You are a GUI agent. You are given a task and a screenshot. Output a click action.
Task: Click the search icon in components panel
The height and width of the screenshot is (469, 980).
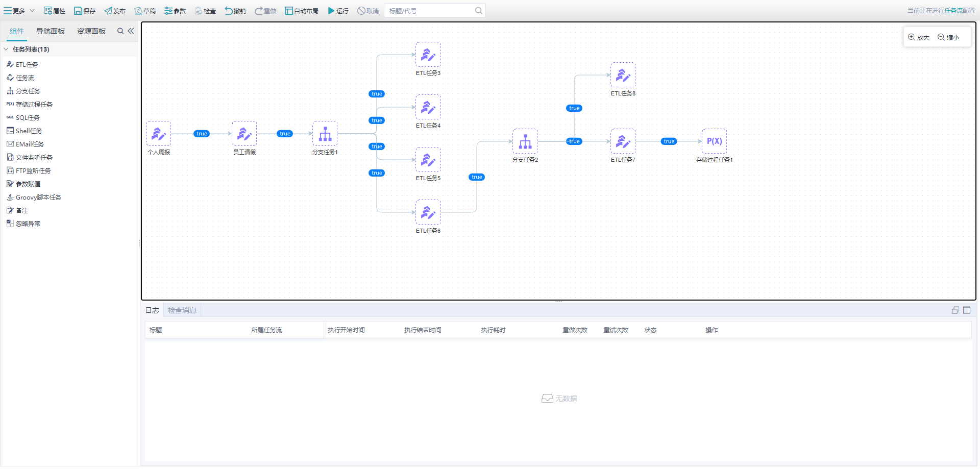pos(120,31)
